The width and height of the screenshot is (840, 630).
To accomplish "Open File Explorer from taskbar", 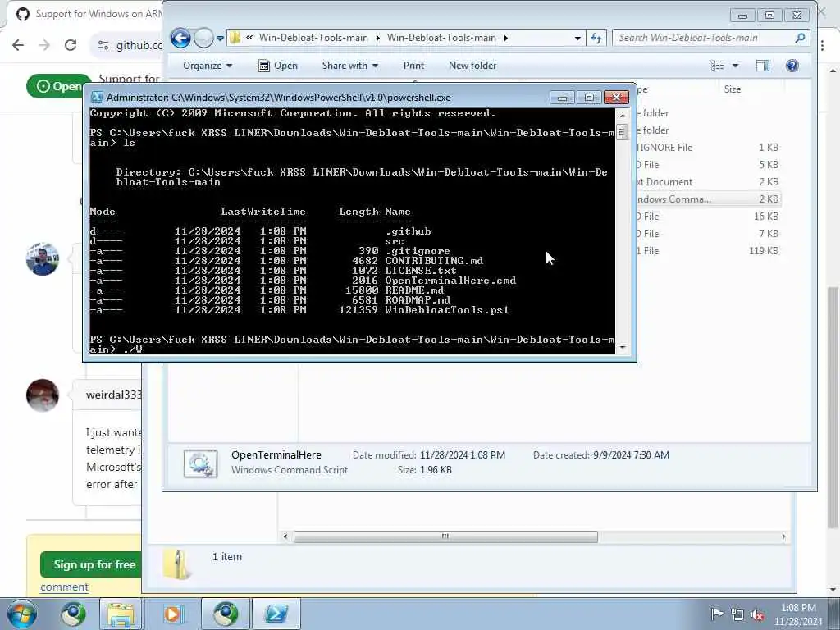I will [121, 614].
